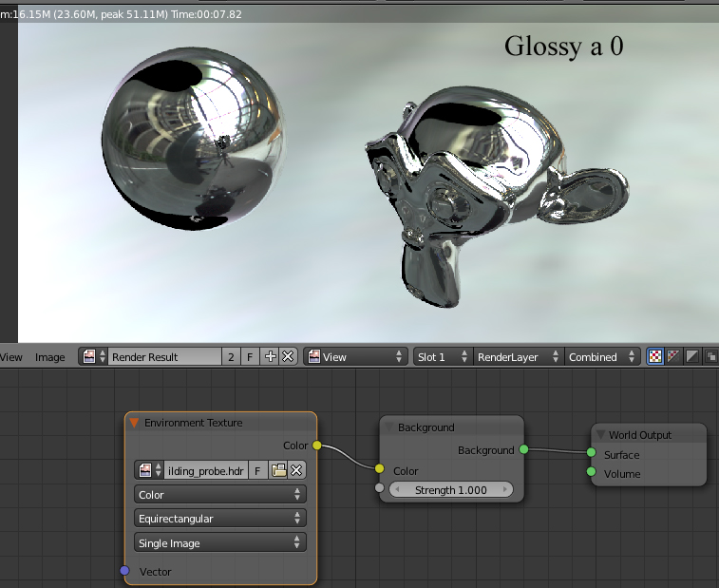Image resolution: width=719 pixels, height=588 pixels.
Task: Click the Render Result image name field
Action: coord(164,356)
